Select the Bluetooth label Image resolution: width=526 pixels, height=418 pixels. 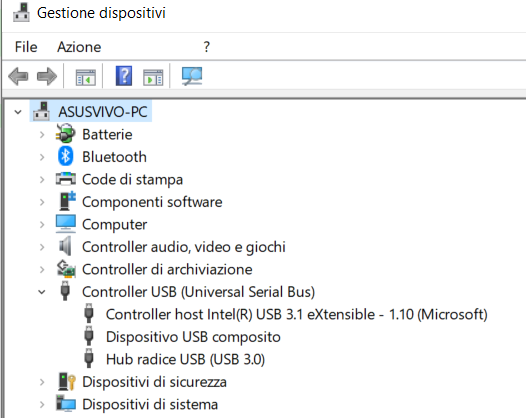pos(114,157)
